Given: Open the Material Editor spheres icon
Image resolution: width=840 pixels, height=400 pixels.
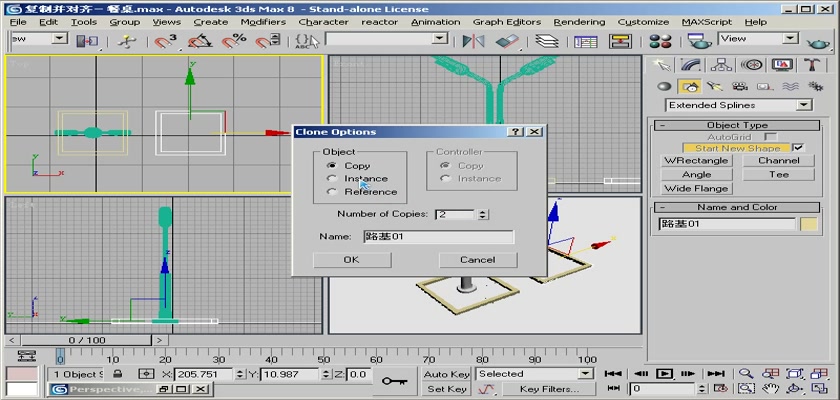Looking at the screenshot, I should click(660, 41).
